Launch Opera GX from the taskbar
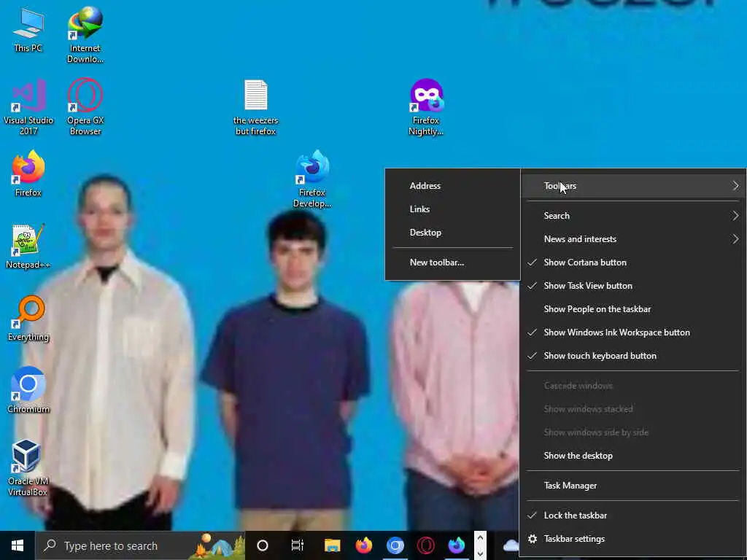747x560 pixels. (x=425, y=545)
